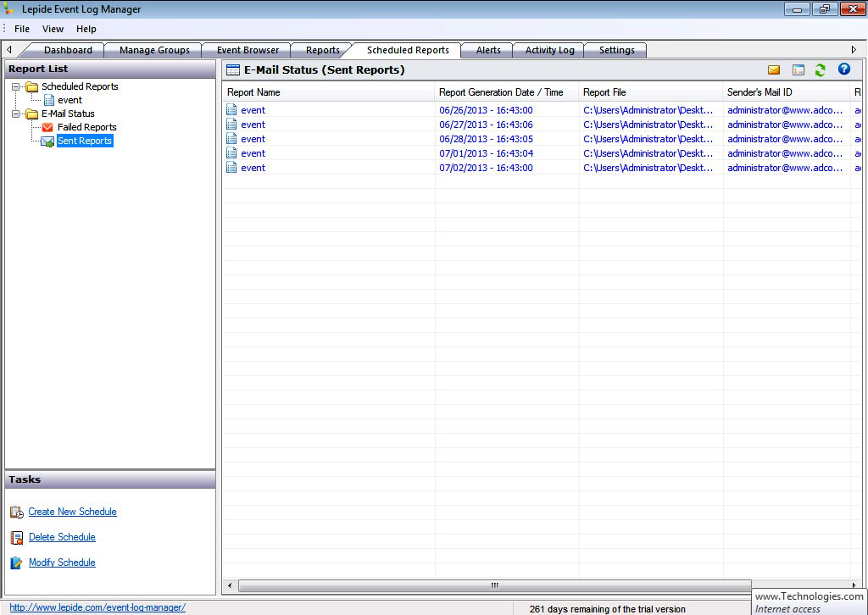Click the Modify Schedule link
The image size is (868, 615).
pyautogui.click(x=62, y=562)
